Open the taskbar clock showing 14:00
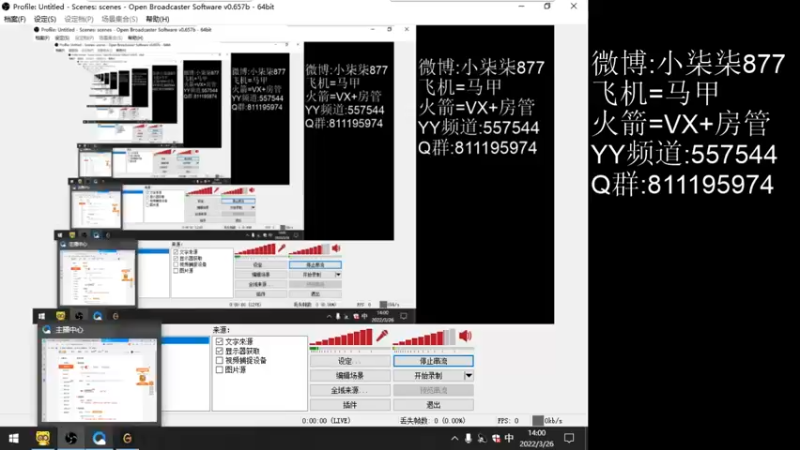Image resolution: width=800 pixels, height=450 pixels. (x=536, y=438)
